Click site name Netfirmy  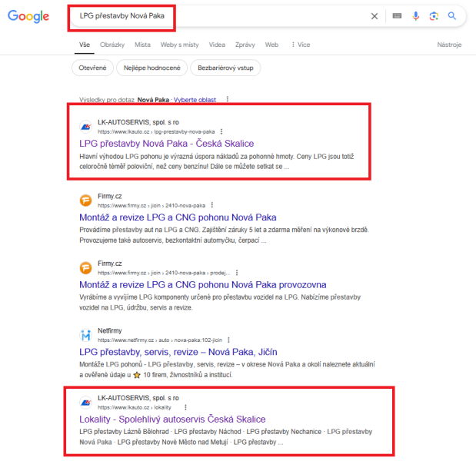[x=110, y=330]
